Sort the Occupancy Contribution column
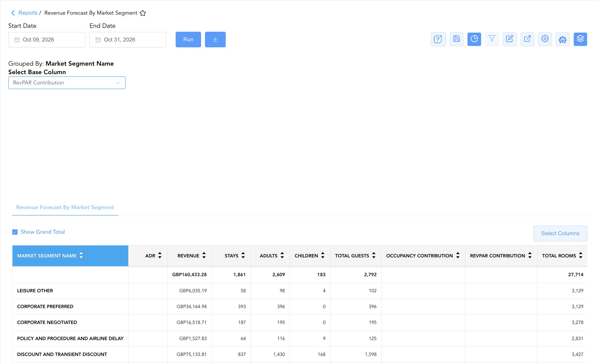This screenshot has width=599, height=364. [458, 255]
